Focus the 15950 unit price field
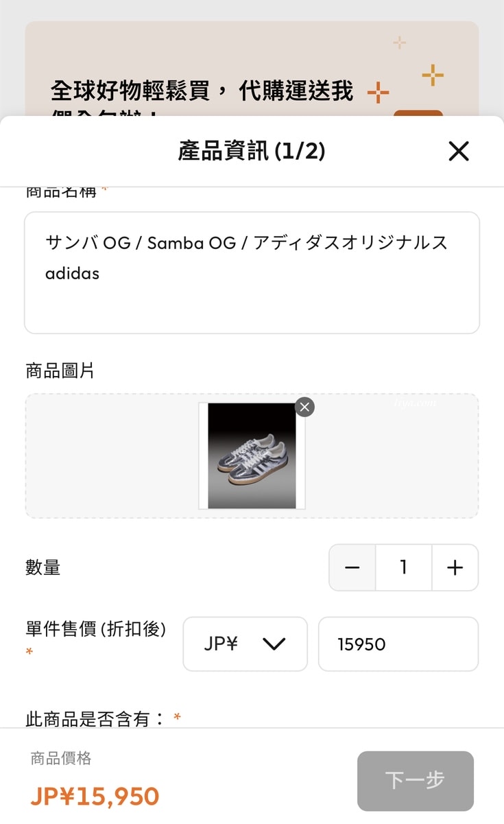This screenshot has height=824, width=504. coord(398,644)
